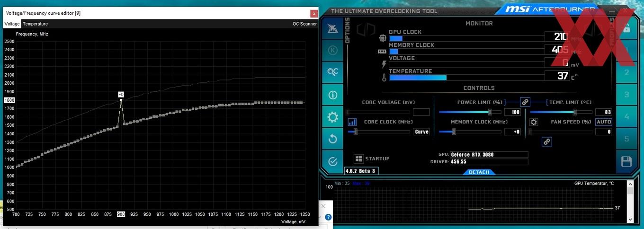Launch Kombustor with the K icon
This screenshot has width=644, height=229.
pos(332,50)
